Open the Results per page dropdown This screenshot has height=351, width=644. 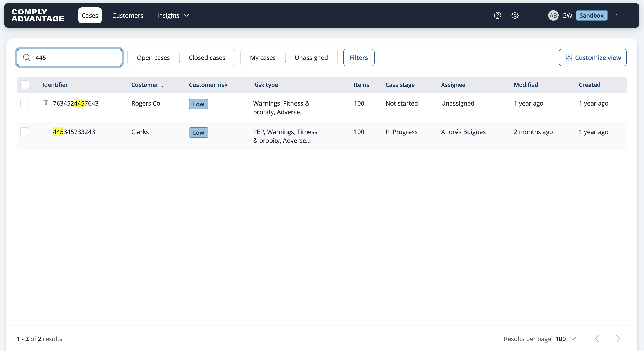[x=566, y=339]
